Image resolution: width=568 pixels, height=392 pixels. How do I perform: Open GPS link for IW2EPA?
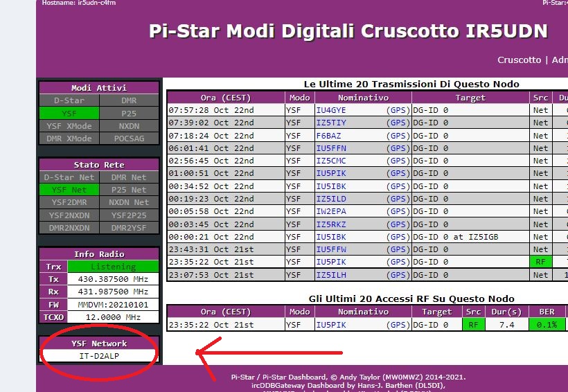pos(398,211)
